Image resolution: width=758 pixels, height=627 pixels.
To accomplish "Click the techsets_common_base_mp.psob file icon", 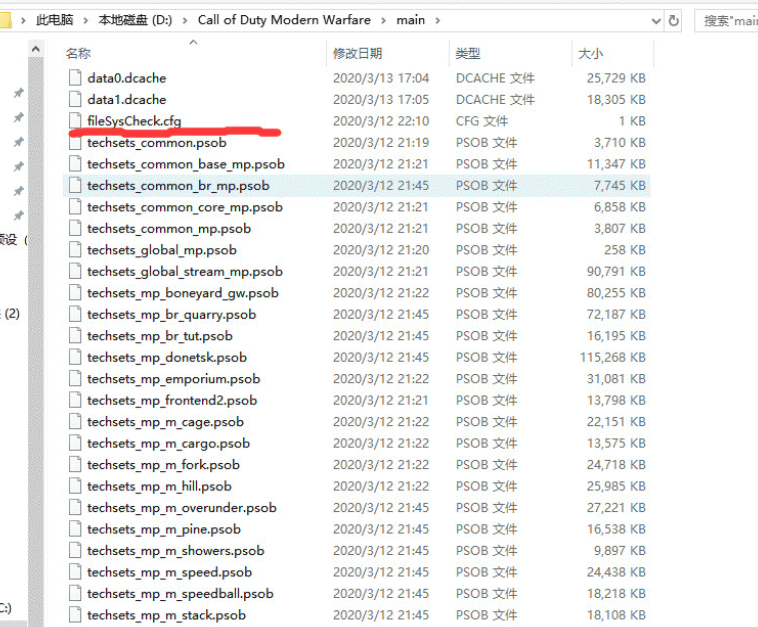I will 75,163.
